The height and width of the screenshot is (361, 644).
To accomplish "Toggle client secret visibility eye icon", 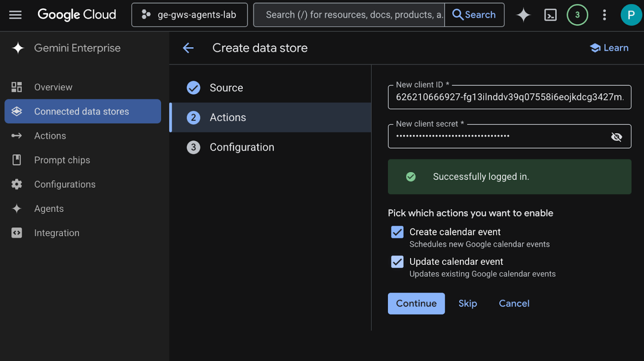I will pyautogui.click(x=616, y=137).
